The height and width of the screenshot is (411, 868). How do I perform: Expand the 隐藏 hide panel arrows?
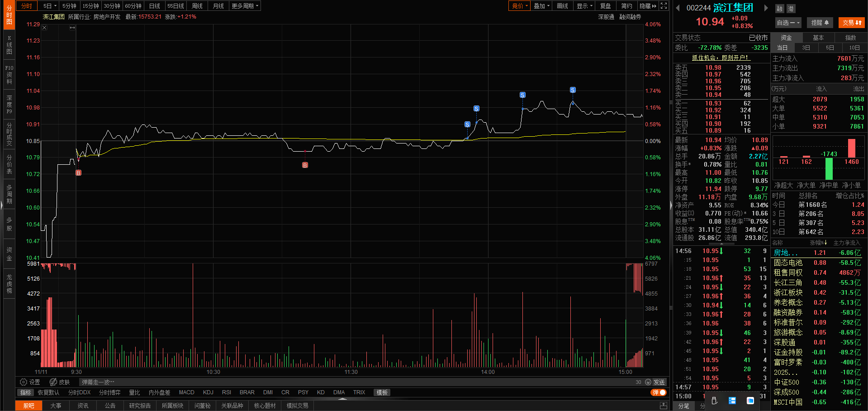pos(648,6)
